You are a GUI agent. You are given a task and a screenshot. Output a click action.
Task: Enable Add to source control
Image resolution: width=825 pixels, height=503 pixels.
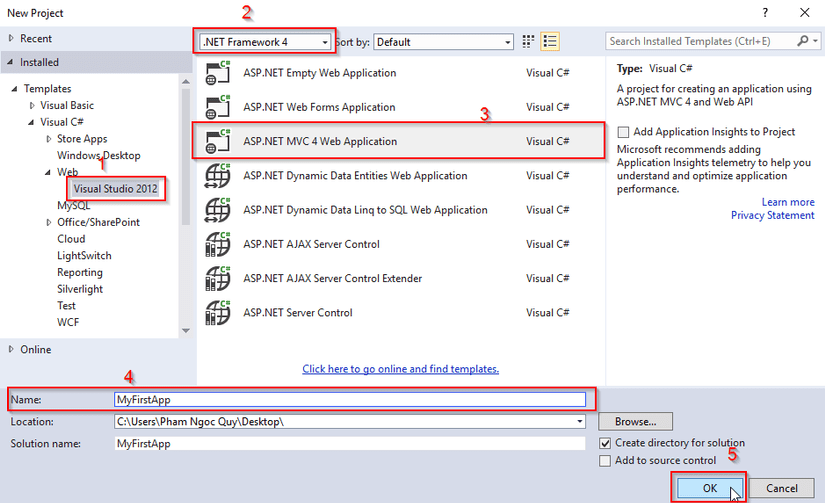click(x=605, y=461)
